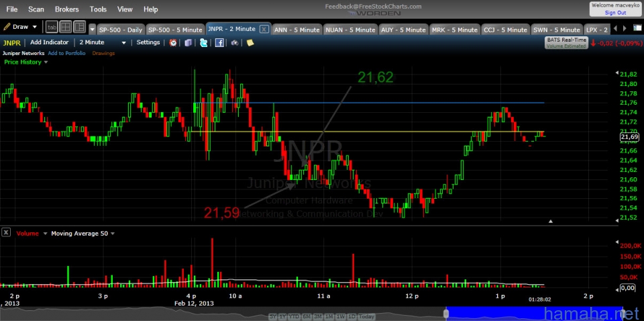The height and width of the screenshot is (321, 644).
Task: Switch to SP-500 - 5 Minute tab
Action: pos(175,30)
